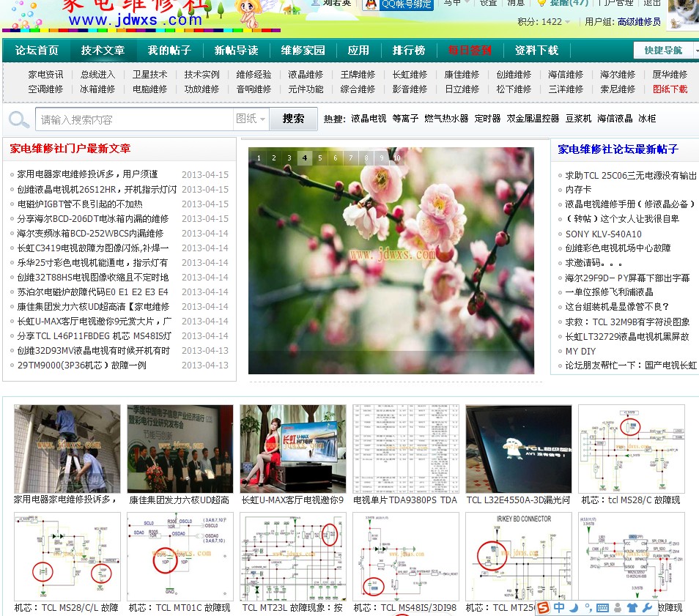This screenshot has height=616, width=699.
Task: Click the plum blossom slideshow image
Action: (x=391, y=261)
